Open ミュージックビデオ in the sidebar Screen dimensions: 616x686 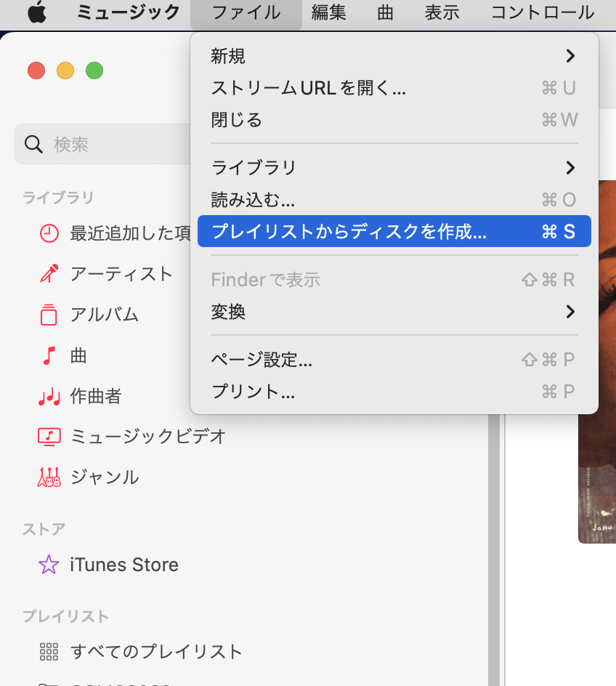click(x=147, y=437)
